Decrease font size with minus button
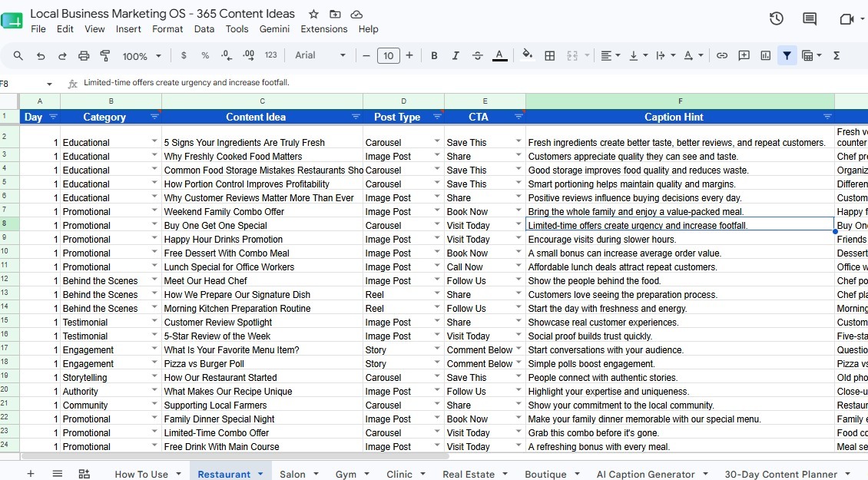Viewport: 868px width, 480px height. point(366,55)
